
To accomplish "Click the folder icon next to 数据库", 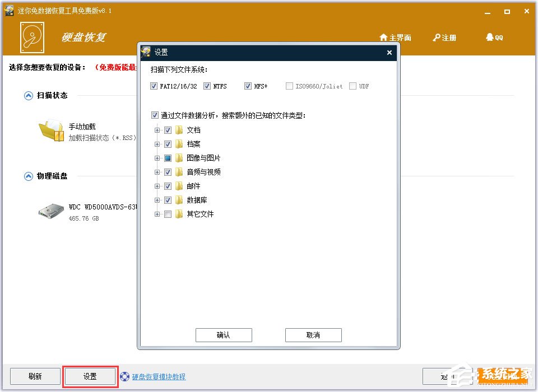I will [x=178, y=200].
